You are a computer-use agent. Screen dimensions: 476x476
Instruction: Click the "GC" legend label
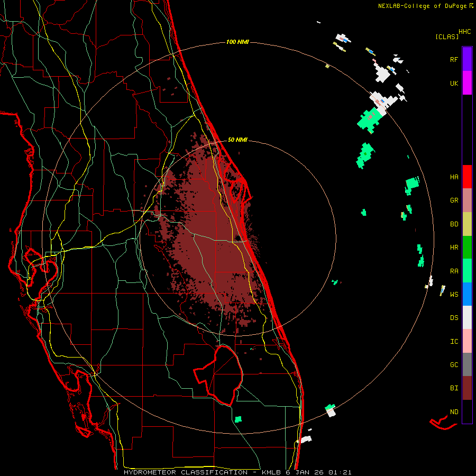pos(454,365)
